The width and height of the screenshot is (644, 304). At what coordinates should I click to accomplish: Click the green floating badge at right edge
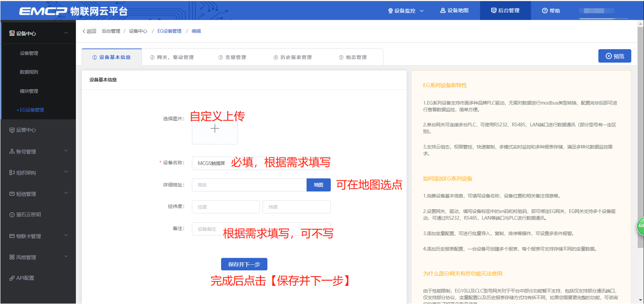click(640, 226)
